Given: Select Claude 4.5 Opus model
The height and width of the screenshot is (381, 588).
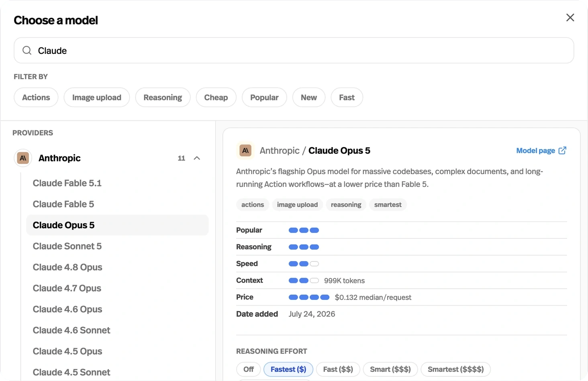Looking at the screenshot, I should coord(117,351).
